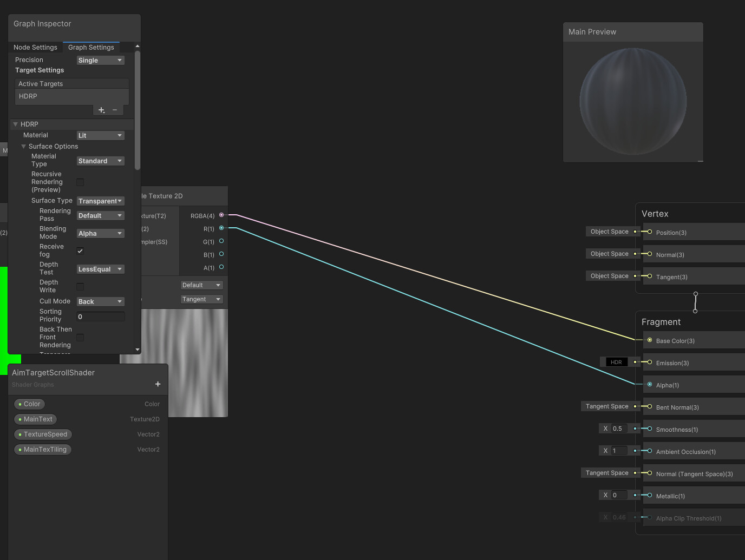Click the Graph Inspector vertical scrollbar

tap(138, 110)
